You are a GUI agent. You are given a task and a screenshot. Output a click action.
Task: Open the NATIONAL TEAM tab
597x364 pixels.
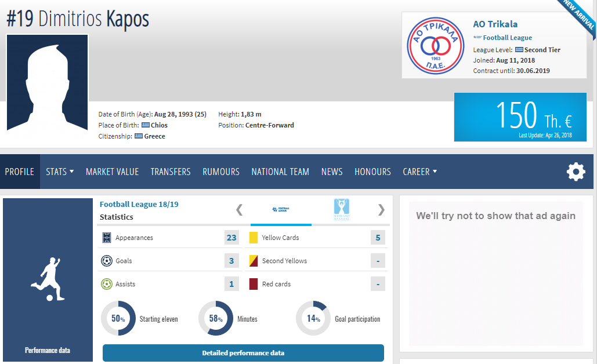tap(280, 172)
